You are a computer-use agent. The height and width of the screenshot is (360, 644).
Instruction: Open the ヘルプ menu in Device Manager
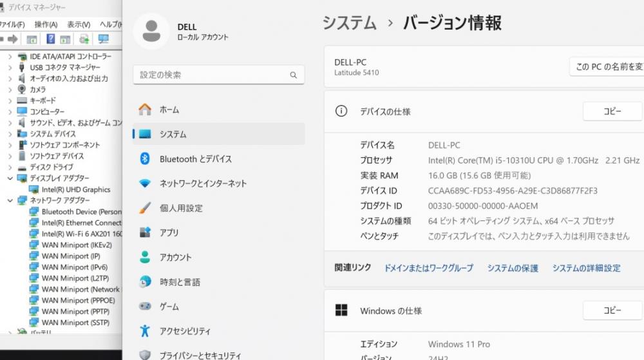(x=111, y=24)
